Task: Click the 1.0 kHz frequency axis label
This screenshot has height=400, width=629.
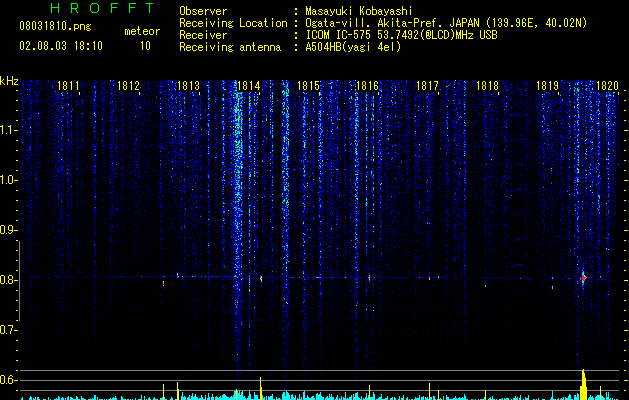Action: (x=8, y=180)
